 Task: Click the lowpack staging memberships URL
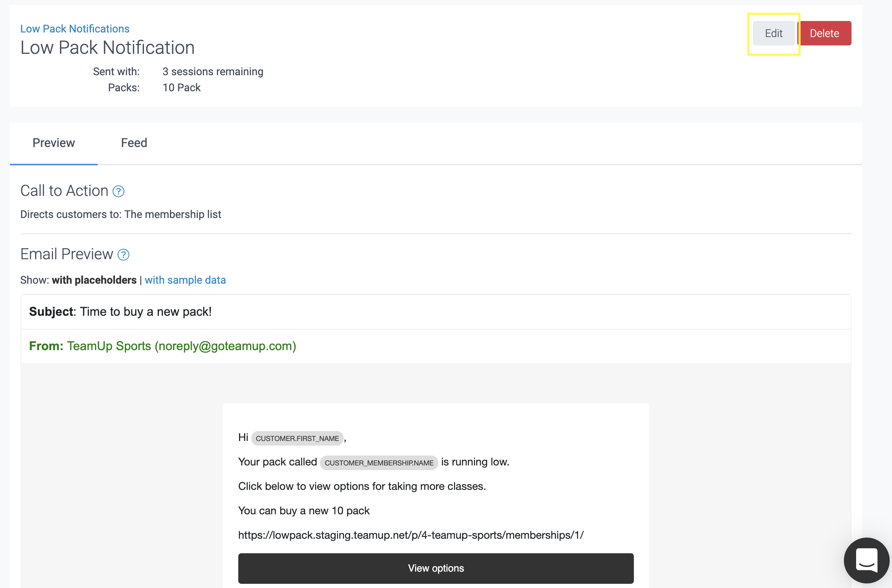411,535
